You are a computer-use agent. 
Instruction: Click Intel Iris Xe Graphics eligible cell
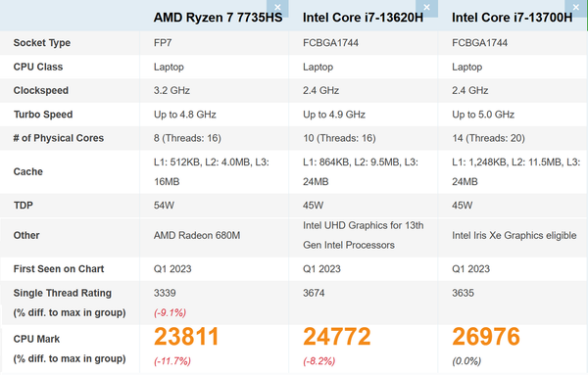514,235
